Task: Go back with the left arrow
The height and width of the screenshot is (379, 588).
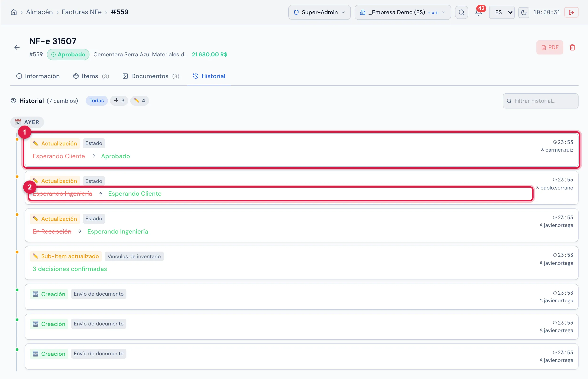Action: [x=17, y=47]
